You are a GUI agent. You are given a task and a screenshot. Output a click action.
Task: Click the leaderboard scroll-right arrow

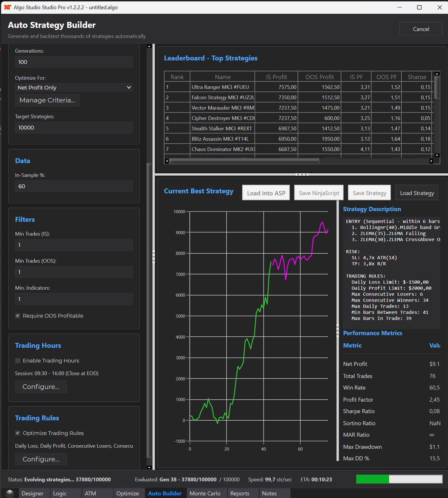click(x=431, y=161)
